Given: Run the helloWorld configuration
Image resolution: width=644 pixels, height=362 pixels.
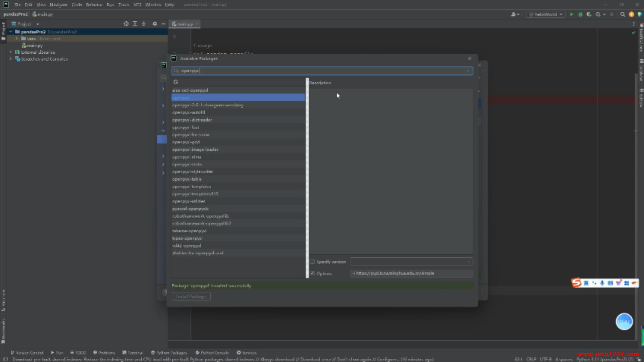Looking at the screenshot, I should point(572,14).
